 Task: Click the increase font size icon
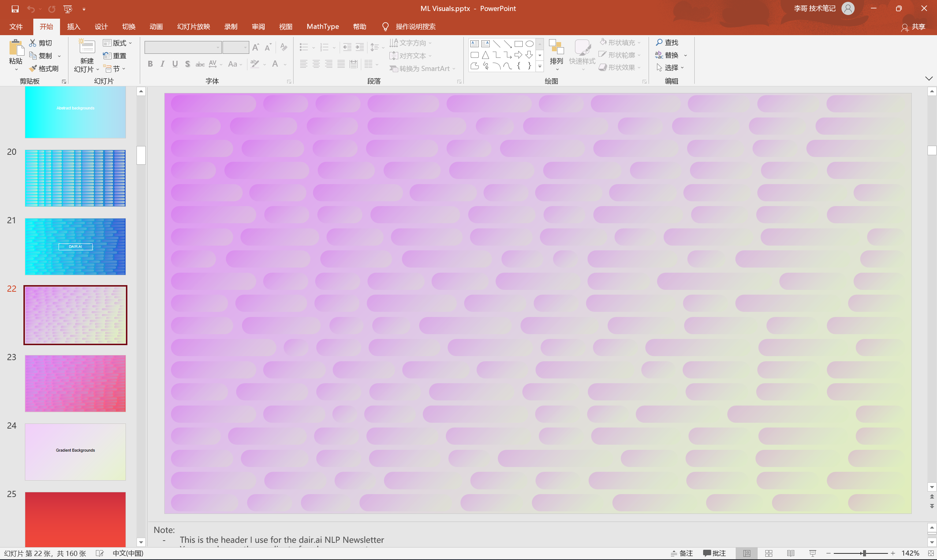coord(255,47)
